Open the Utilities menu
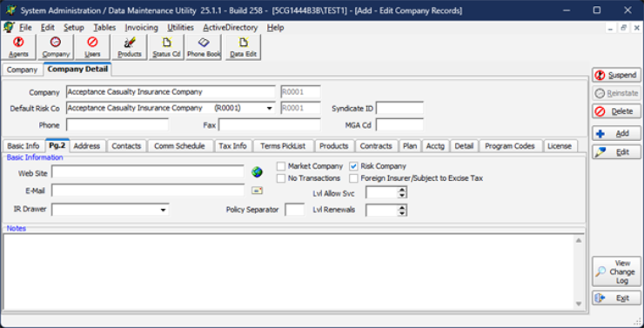This screenshot has width=644, height=328. (181, 28)
